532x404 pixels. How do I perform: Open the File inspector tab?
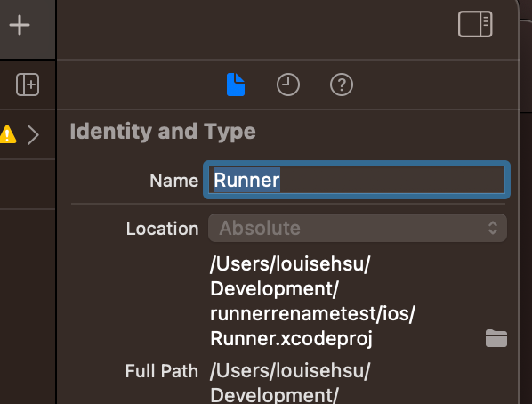click(x=236, y=85)
